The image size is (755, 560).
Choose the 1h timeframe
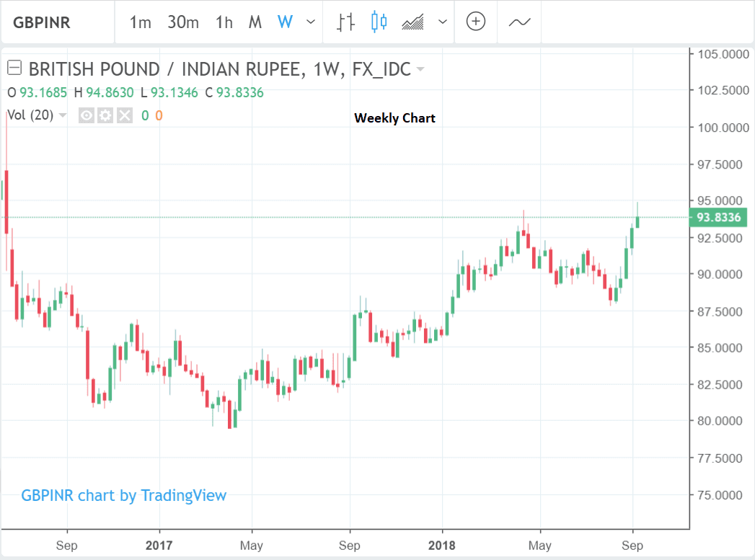224,22
